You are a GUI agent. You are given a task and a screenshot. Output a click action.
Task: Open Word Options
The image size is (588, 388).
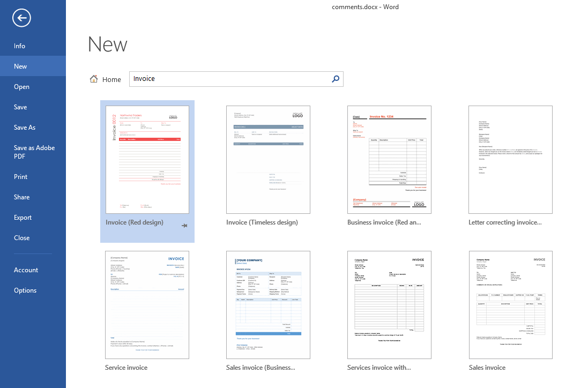point(33,290)
